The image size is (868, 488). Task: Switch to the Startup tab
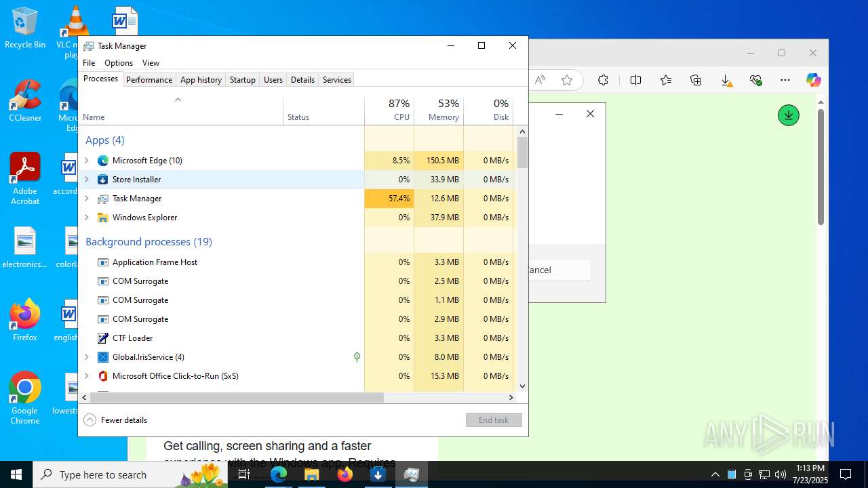[242, 80]
